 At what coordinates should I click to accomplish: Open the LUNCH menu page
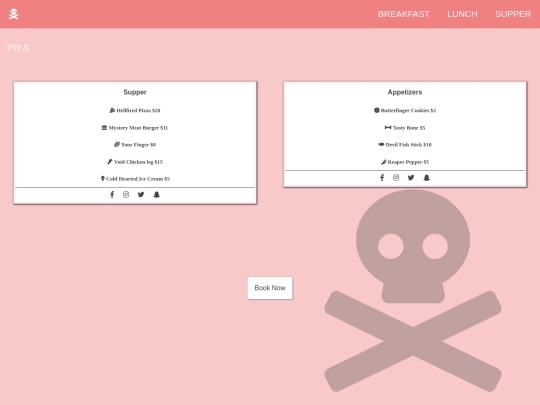pos(462,14)
